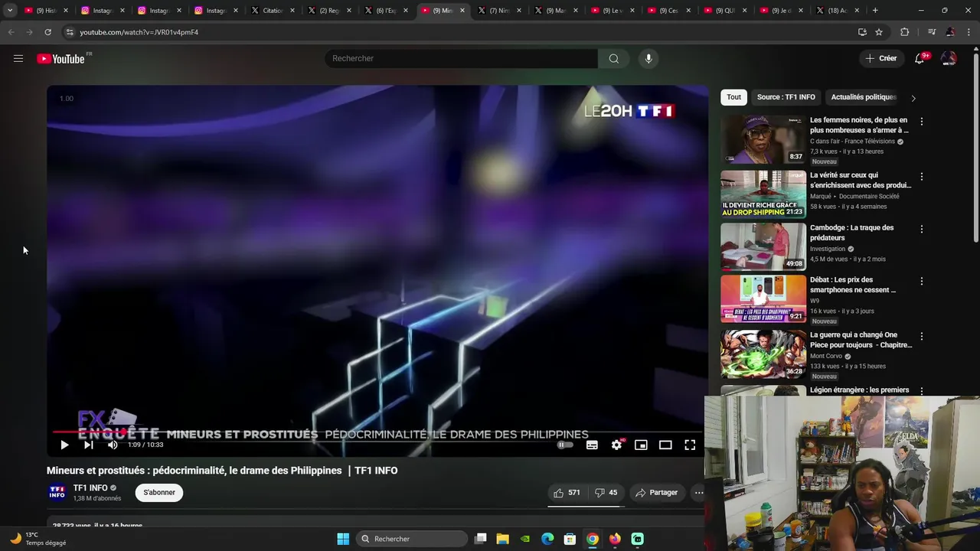
Task: Open TF1 INFO channel avatar
Action: pyautogui.click(x=57, y=492)
